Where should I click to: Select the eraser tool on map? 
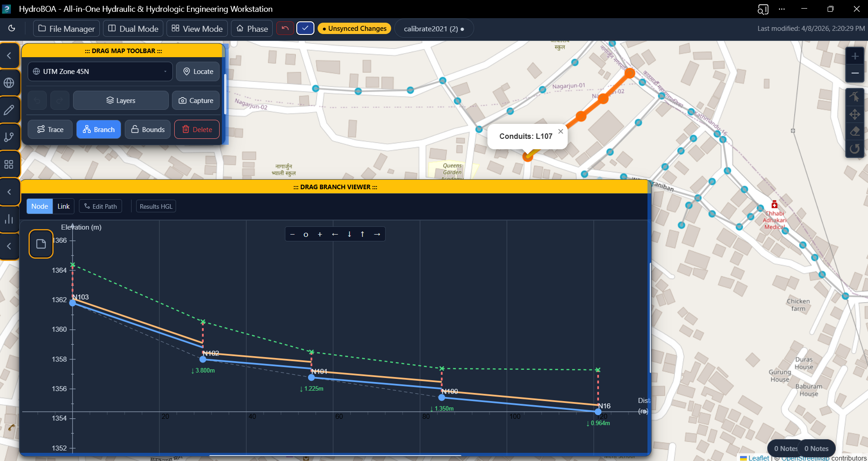pyautogui.click(x=855, y=132)
